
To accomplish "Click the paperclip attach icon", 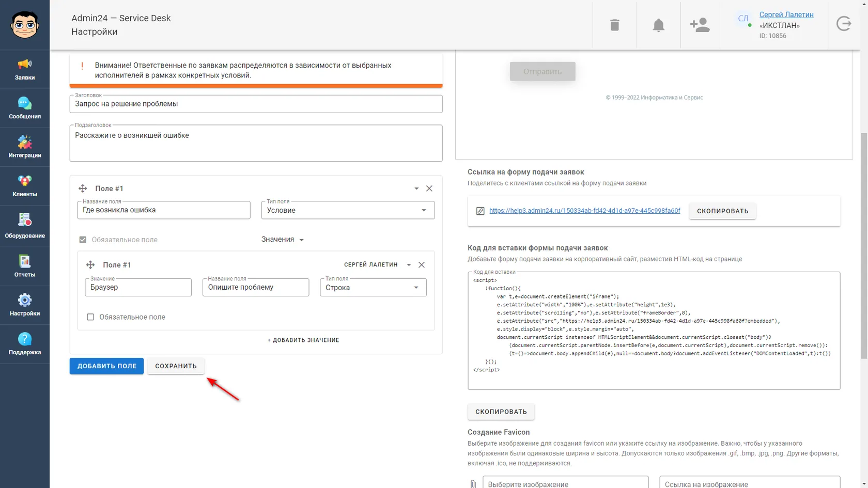I will pyautogui.click(x=473, y=484).
